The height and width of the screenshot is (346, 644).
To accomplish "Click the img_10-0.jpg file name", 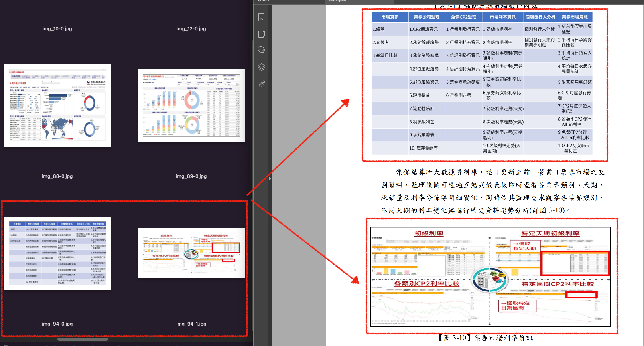I will pyautogui.click(x=57, y=29).
